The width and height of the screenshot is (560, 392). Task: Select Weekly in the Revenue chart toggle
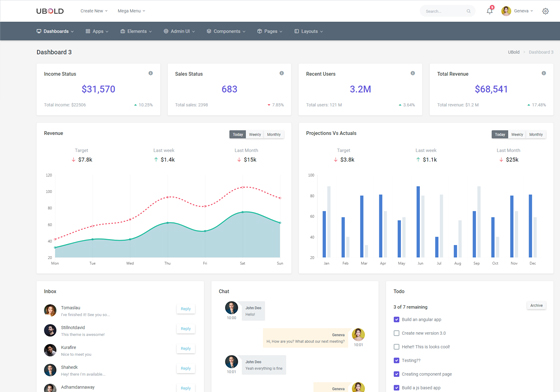[x=255, y=135]
